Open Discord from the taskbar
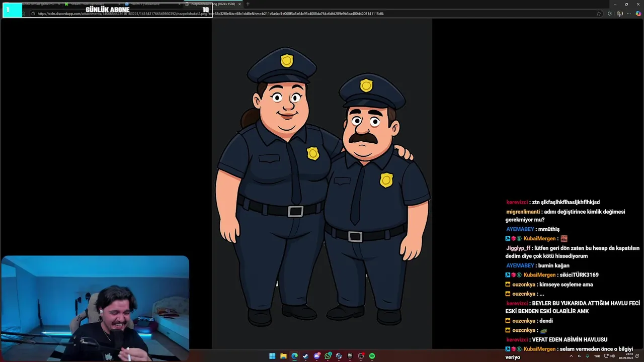 [317, 356]
